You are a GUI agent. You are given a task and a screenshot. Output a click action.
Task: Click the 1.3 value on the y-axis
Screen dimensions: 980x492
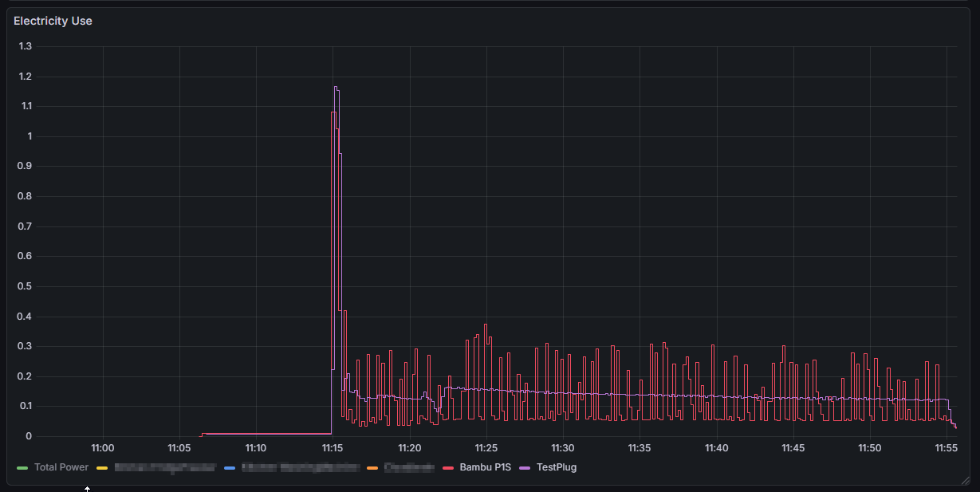click(25, 46)
